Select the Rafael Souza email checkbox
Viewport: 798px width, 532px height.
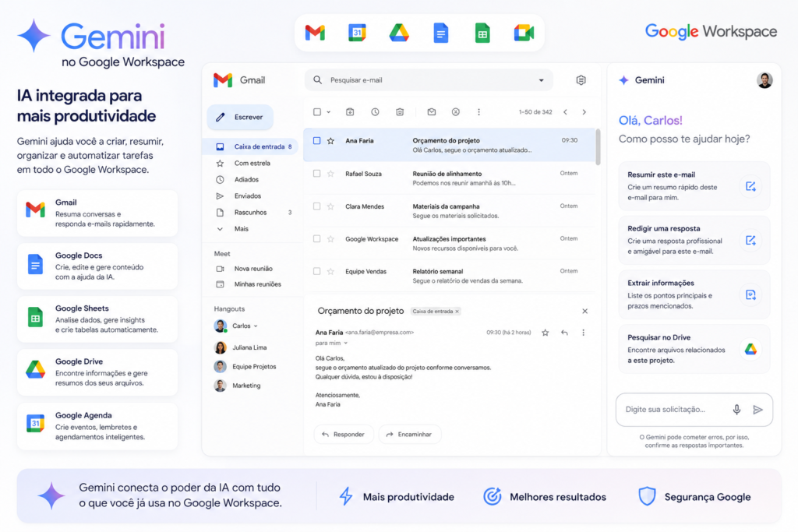[316, 174]
